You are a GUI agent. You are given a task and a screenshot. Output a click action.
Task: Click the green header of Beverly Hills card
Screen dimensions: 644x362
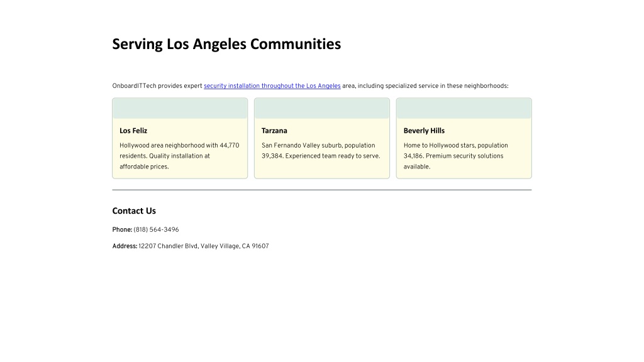(x=464, y=108)
